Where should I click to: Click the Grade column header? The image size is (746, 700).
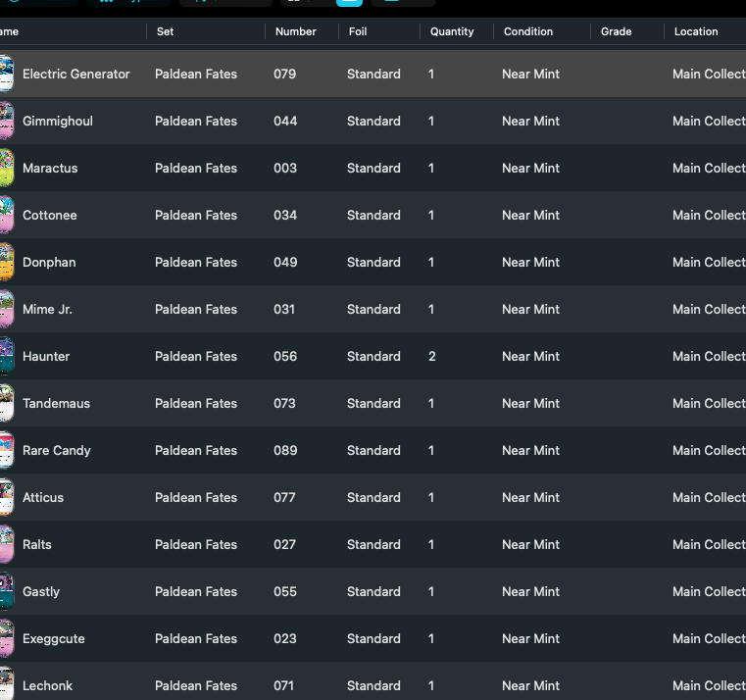(616, 31)
